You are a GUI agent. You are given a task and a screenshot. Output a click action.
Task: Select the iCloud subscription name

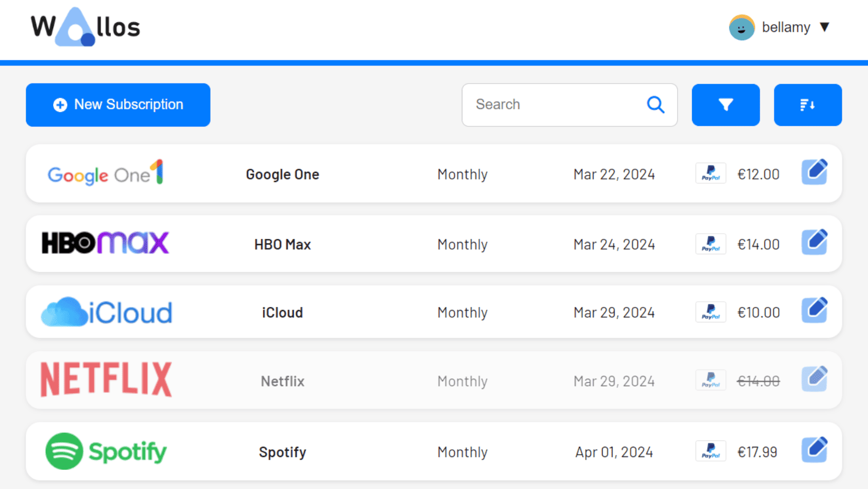pos(282,313)
